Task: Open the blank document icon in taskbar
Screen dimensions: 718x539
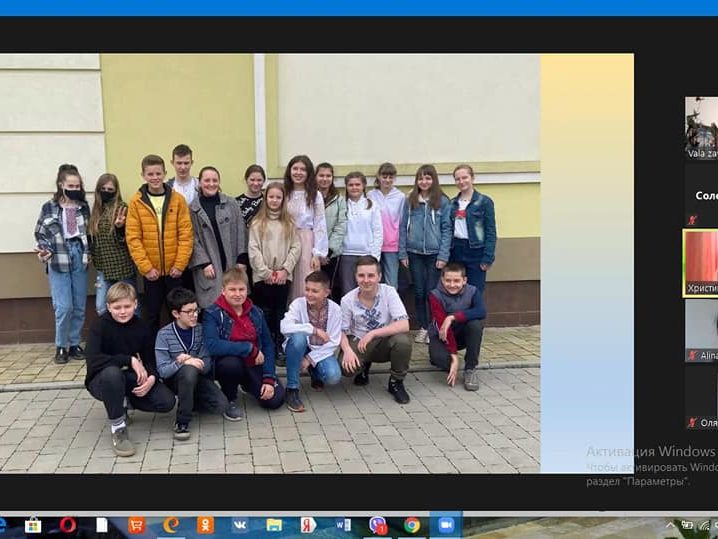Action: tap(102, 525)
